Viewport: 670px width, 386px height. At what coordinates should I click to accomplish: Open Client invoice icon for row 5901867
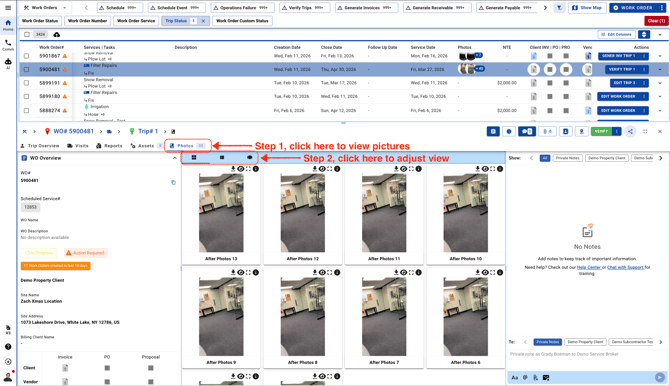[533, 56]
